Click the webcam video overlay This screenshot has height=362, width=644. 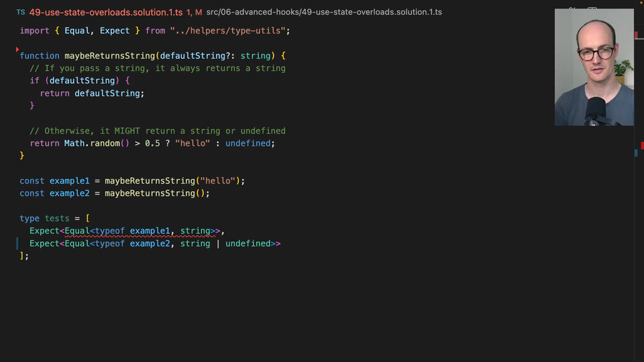[594, 67]
